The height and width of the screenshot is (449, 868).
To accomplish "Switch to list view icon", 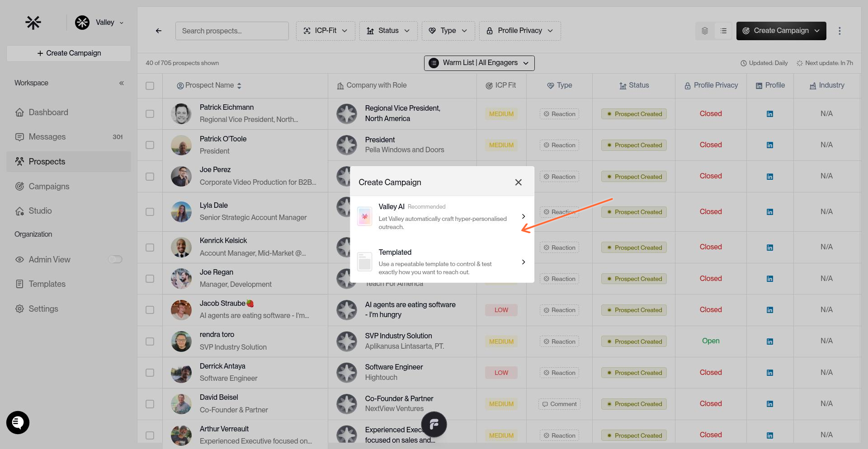I will 723,31.
